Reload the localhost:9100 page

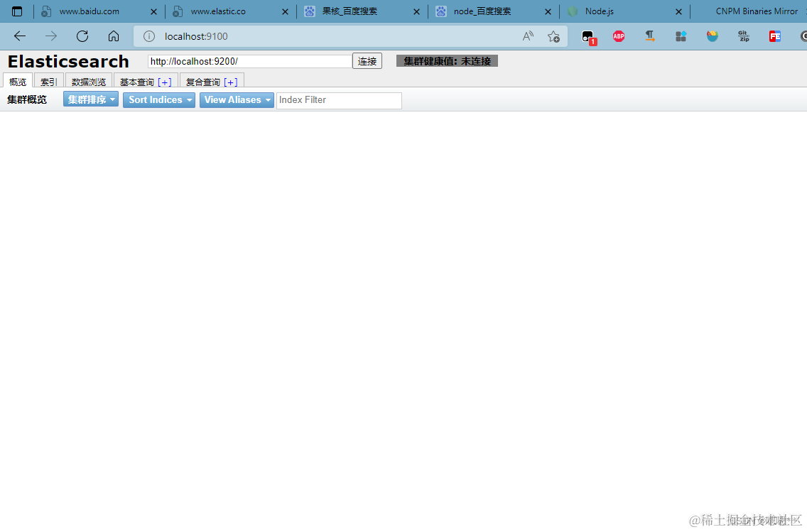tap(82, 36)
